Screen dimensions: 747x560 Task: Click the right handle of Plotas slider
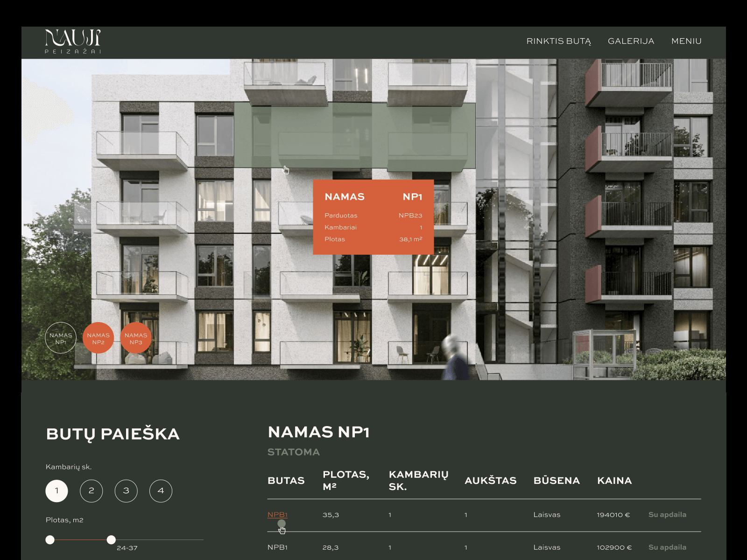point(111,540)
